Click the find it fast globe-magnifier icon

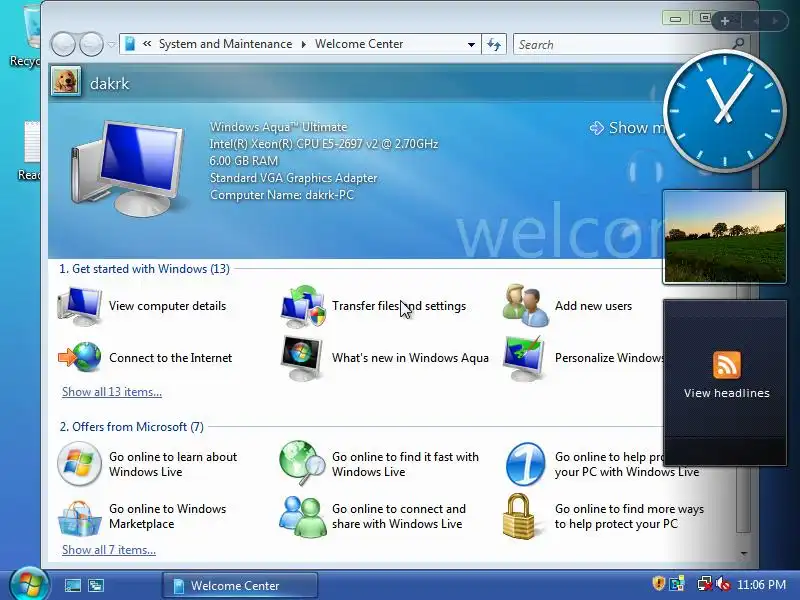(x=302, y=463)
